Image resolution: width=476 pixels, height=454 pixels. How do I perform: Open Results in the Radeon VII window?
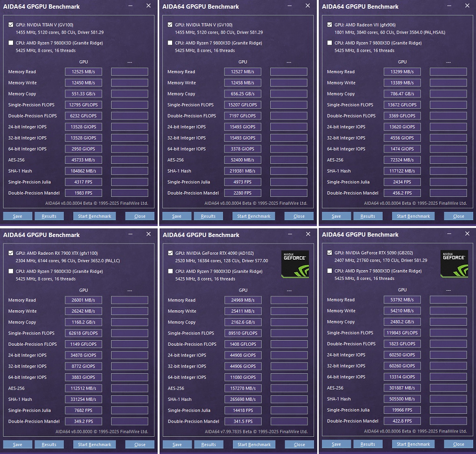click(x=368, y=216)
